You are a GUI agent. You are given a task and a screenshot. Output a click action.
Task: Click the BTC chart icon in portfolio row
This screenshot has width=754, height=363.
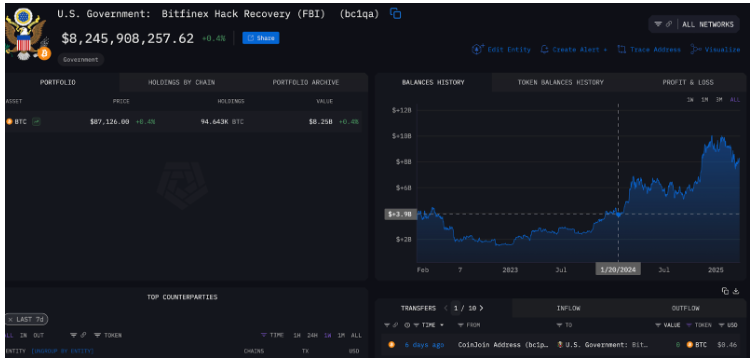point(36,122)
